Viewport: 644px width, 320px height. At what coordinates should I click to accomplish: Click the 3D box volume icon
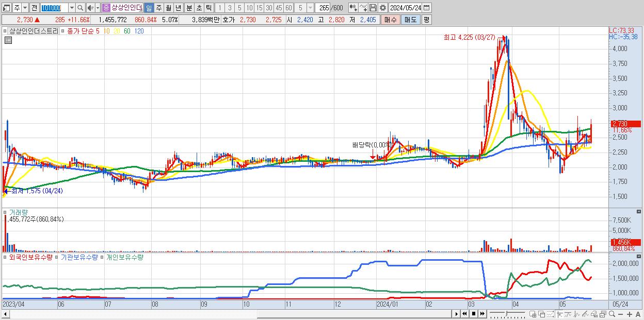click(594, 314)
